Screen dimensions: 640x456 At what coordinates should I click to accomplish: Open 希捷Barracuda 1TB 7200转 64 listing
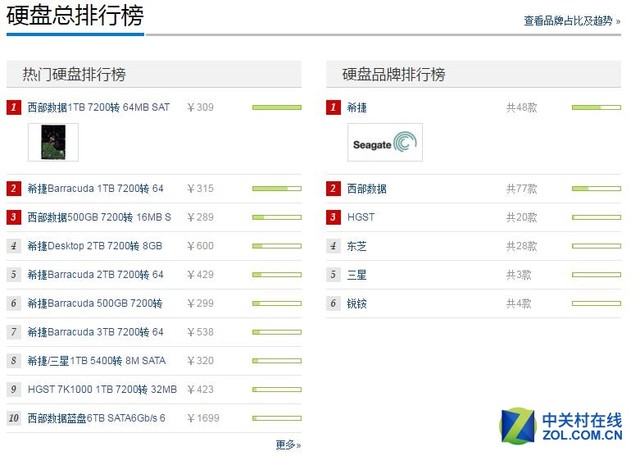click(95, 189)
